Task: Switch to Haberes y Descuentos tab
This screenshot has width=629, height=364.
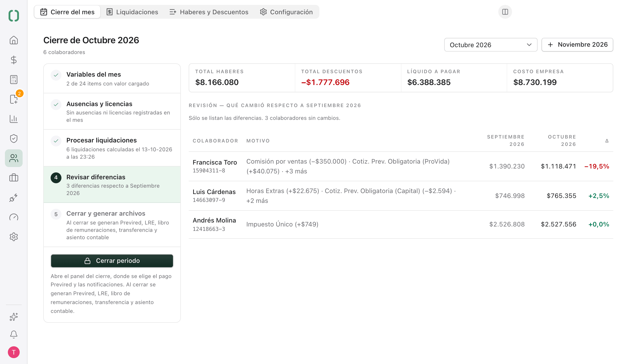Action: (x=209, y=12)
